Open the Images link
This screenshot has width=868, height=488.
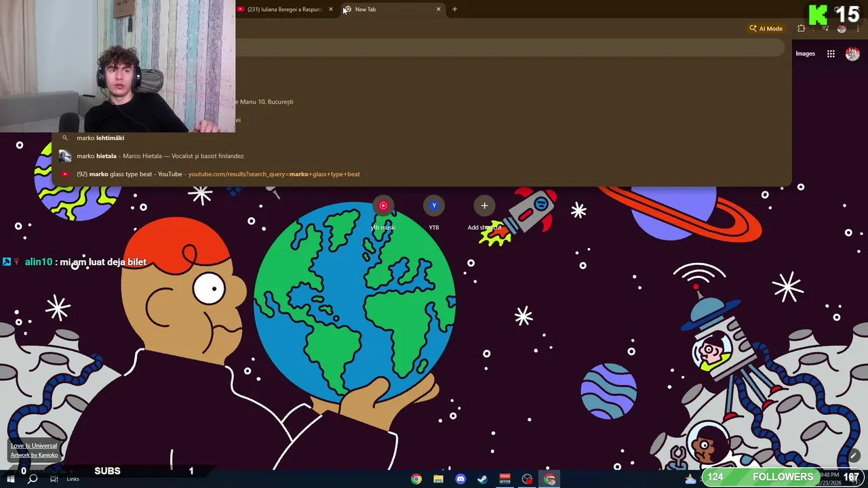(x=805, y=54)
